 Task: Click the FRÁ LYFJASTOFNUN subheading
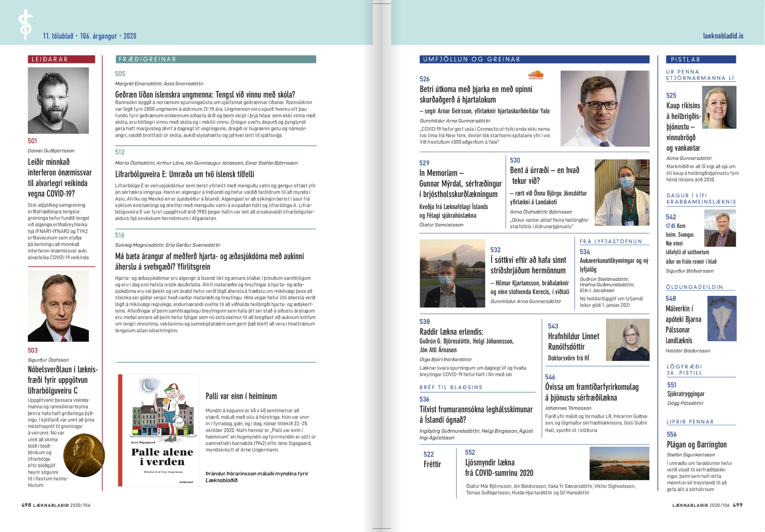(611, 241)
